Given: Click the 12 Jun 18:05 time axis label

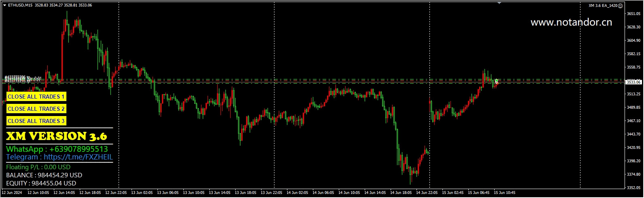Looking at the screenshot, I should coord(89,193).
